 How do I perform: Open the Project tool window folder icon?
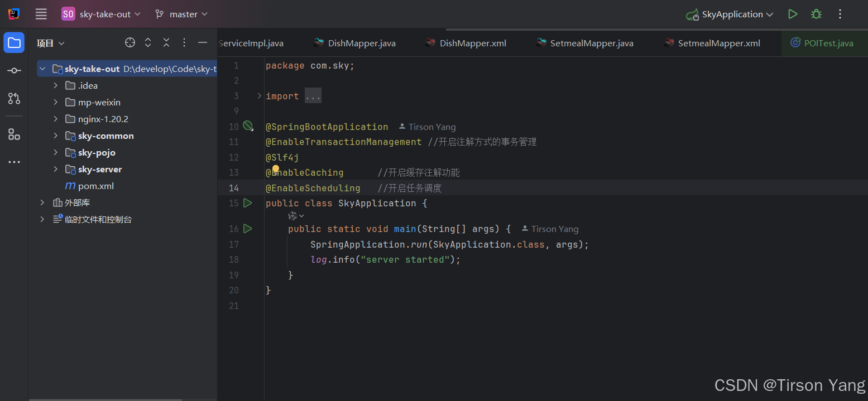[14, 43]
